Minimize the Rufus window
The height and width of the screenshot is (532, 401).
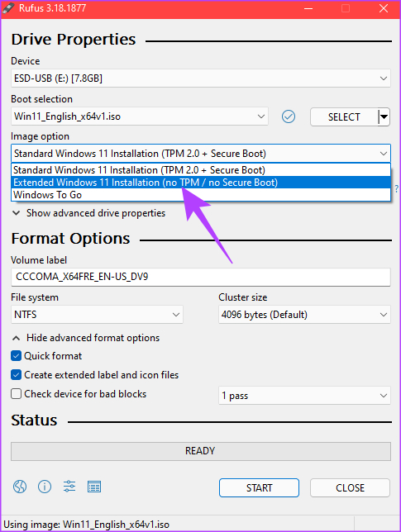308,8
